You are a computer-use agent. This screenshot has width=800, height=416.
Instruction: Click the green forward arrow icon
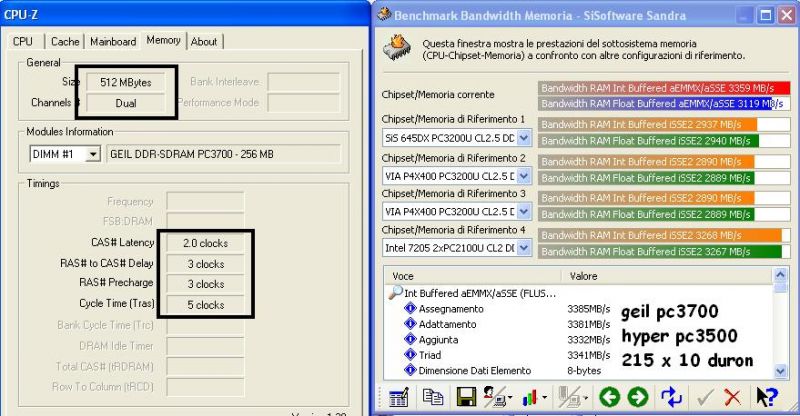[x=638, y=397]
